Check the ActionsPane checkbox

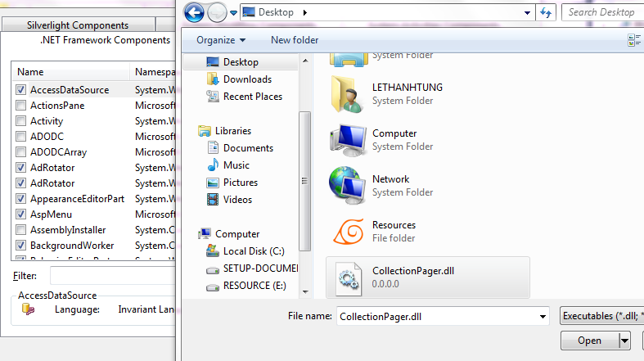pos(21,106)
